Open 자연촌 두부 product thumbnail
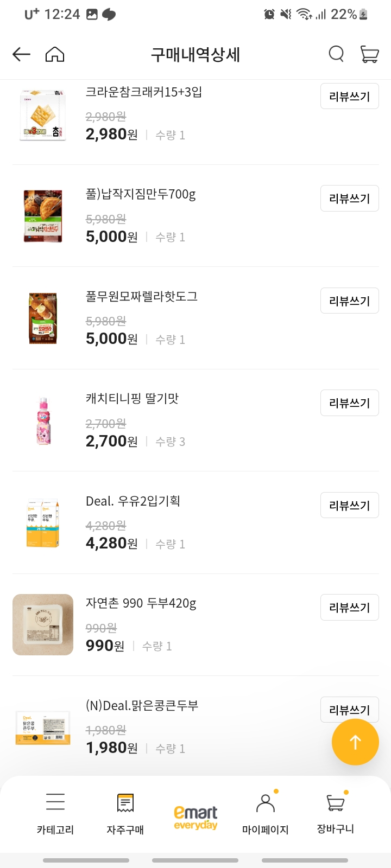391x868 pixels. [x=43, y=624]
